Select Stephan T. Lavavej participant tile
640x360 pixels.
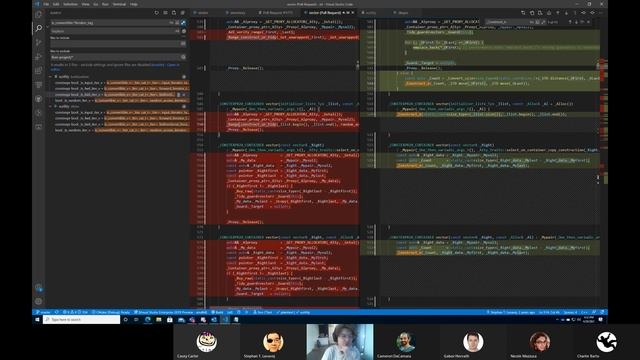point(273,342)
